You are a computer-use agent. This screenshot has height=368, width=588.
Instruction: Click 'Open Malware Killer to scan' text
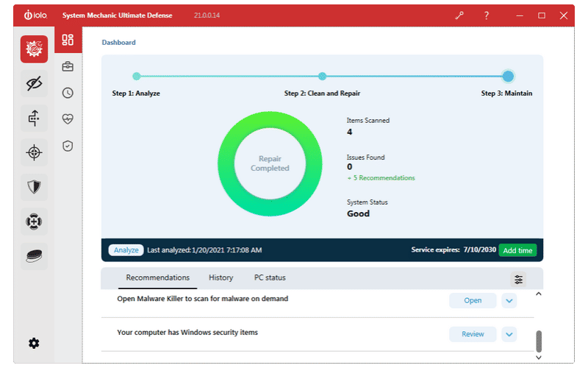click(203, 299)
